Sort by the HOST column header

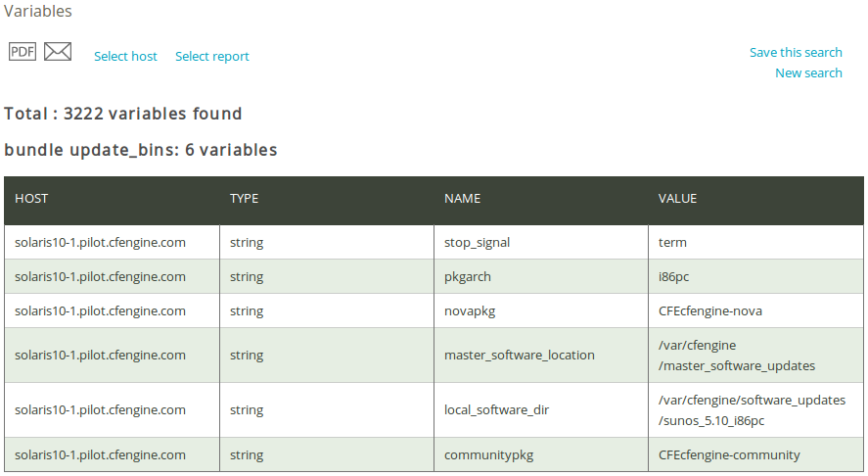click(31, 199)
